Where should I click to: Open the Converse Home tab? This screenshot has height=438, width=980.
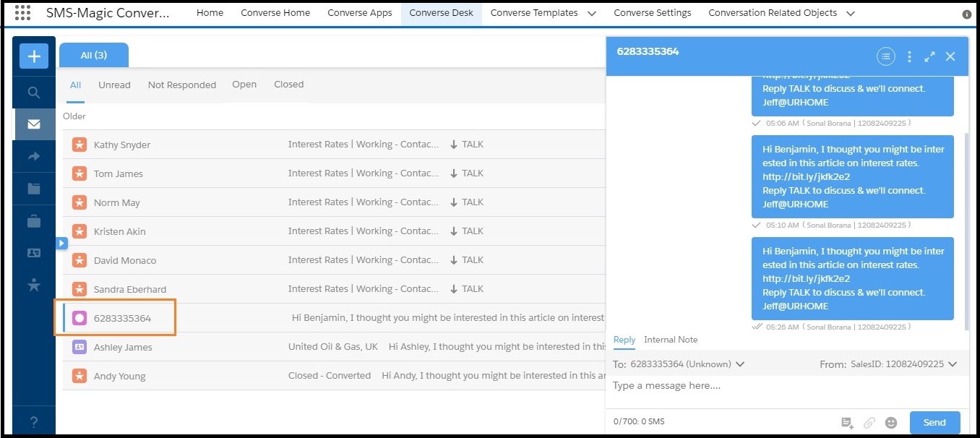(275, 13)
